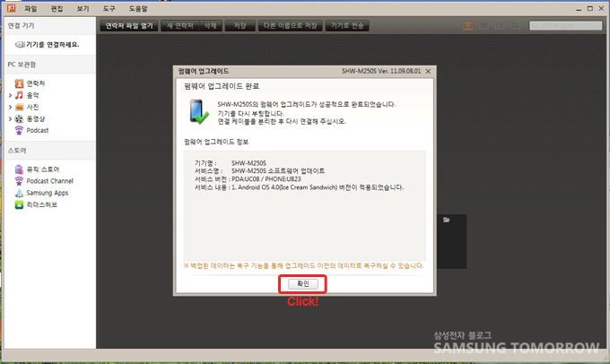Select the 뮤직 스토어 label in the sidebar

coord(43,169)
